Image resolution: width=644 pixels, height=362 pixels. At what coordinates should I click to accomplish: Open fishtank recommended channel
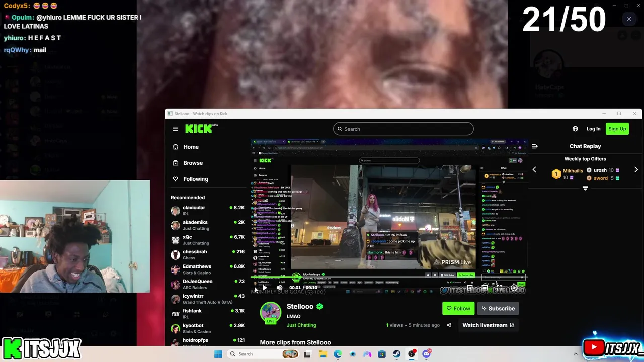207,314
